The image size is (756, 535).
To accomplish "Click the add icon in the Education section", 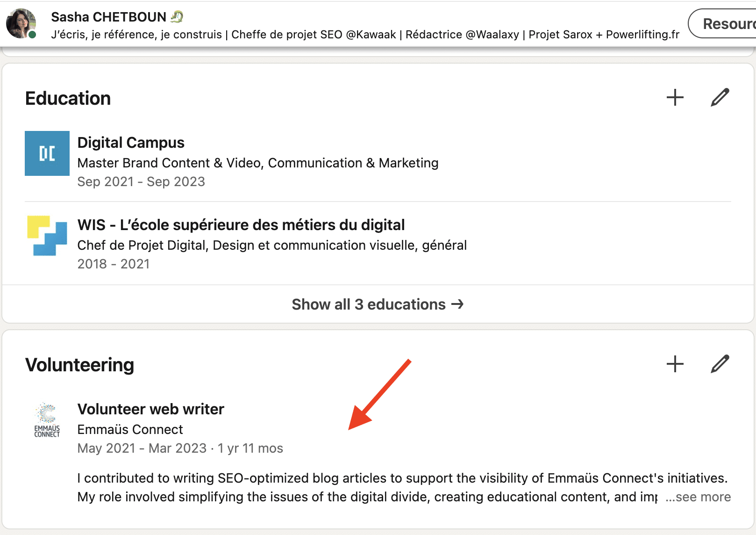I will 674,98.
